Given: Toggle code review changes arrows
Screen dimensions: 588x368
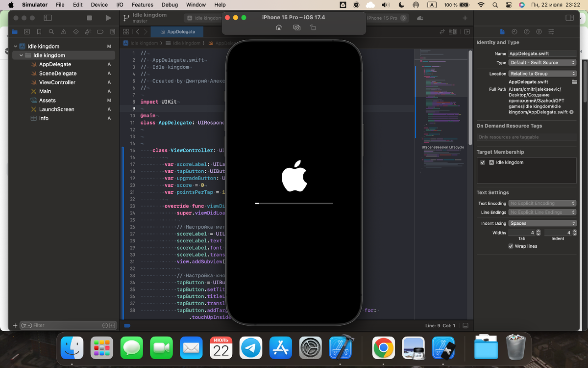Looking at the screenshot, I should click(442, 31).
